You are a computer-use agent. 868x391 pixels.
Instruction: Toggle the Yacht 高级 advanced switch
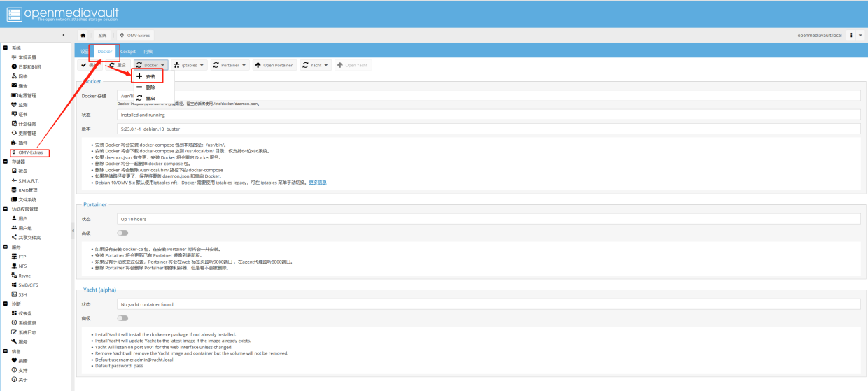point(123,318)
